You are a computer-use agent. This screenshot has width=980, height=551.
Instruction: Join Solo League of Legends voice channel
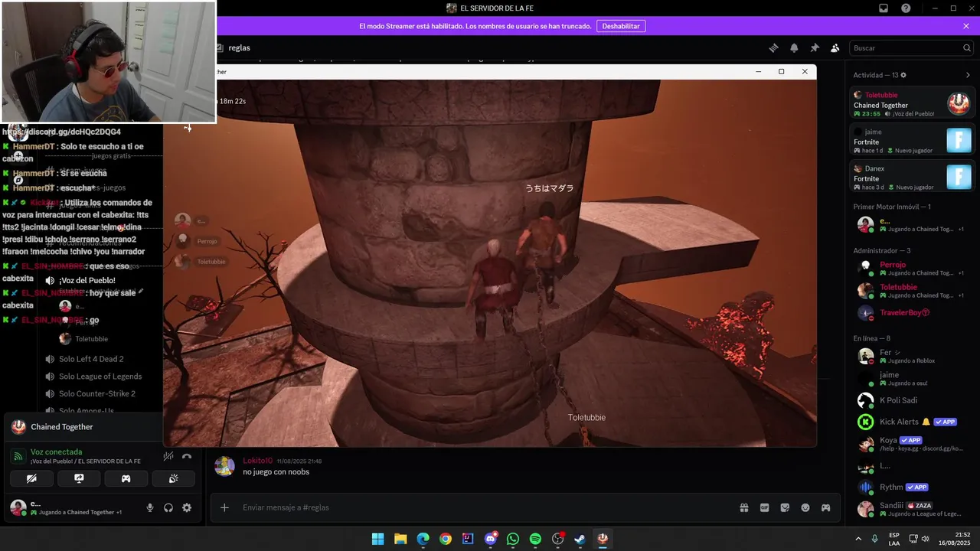[100, 377]
